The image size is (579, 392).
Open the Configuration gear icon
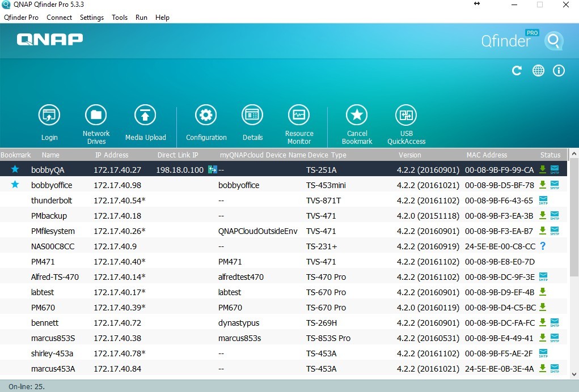[x=206, y=116]
